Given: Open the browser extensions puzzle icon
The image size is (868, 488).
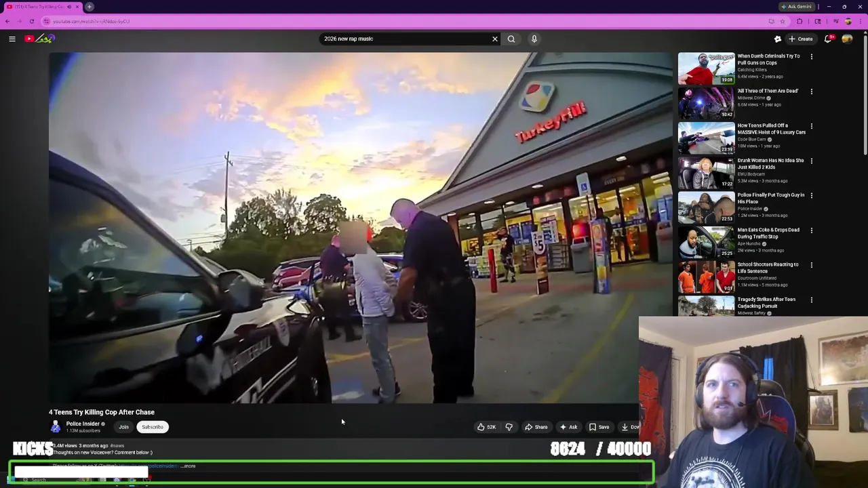Looking at the screenshot, I should (800, 21).
